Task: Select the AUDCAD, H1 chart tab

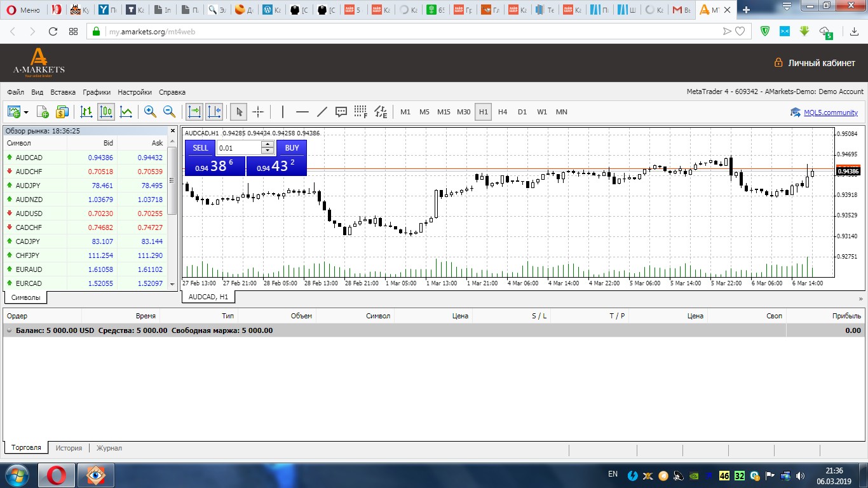Action: [x=208, y=297]
